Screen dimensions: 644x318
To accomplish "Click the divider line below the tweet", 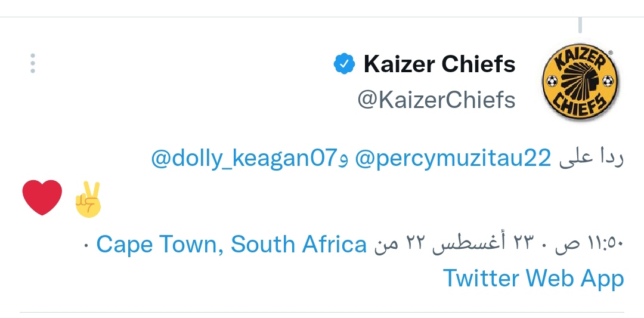I will pos(322,312).
